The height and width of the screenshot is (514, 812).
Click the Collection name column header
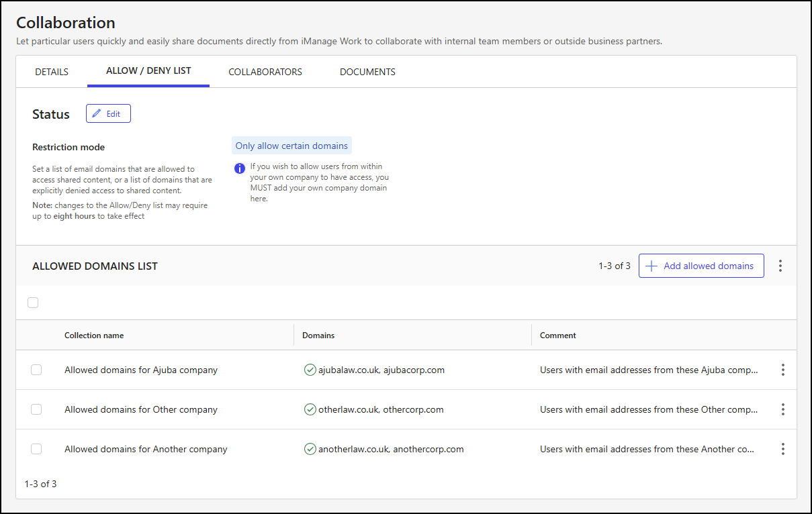(94, 335)
